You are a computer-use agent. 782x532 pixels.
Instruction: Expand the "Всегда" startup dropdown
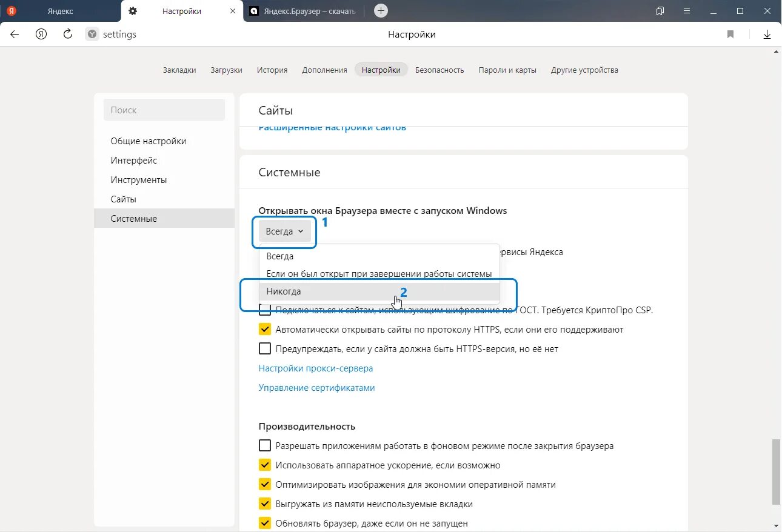click(285, 231)
